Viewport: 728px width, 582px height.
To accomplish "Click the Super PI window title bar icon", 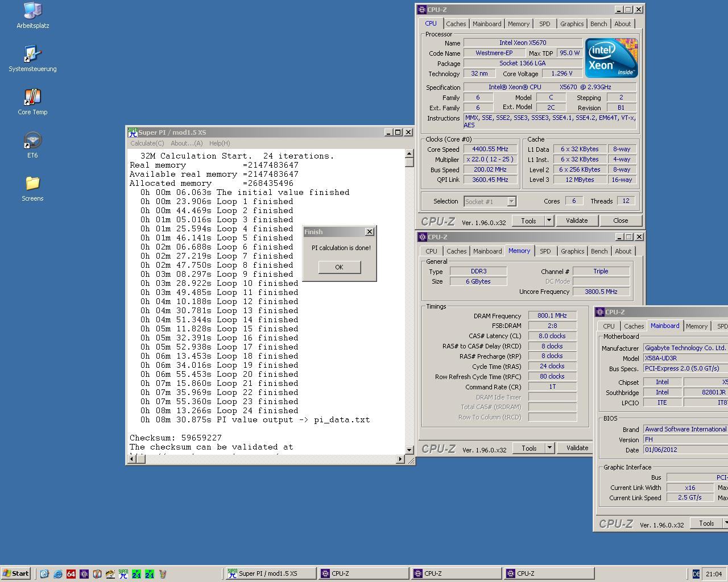I will 133,132.
